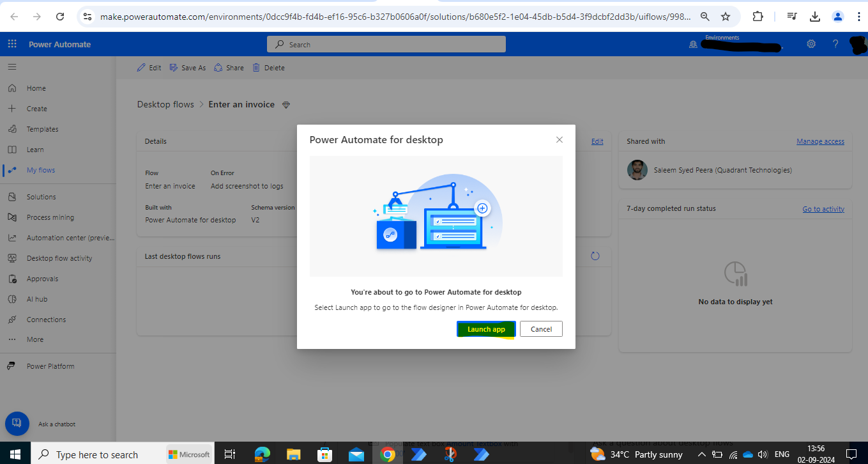The width and height of the screenshot is (868, 464).
Task: Open the Chrome profile icon
Action: point(837,17)
